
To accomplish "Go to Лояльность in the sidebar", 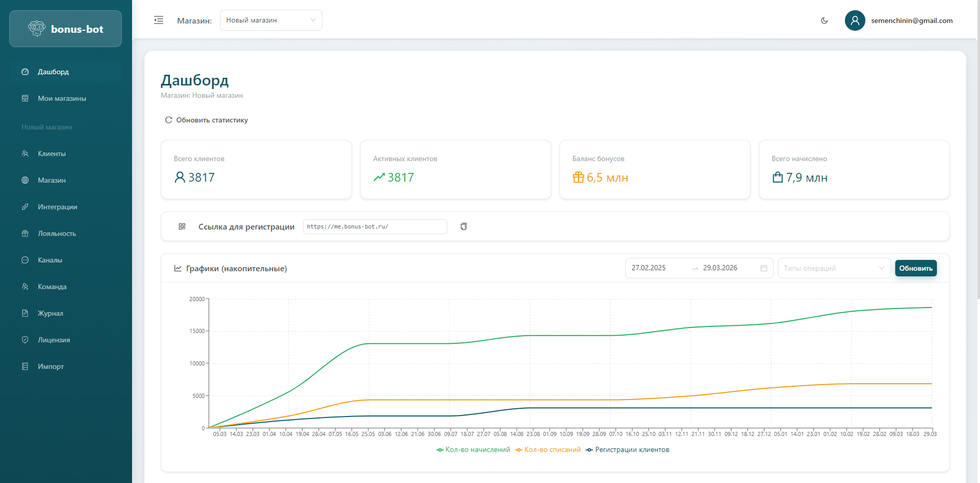I will tap(57, 233).
